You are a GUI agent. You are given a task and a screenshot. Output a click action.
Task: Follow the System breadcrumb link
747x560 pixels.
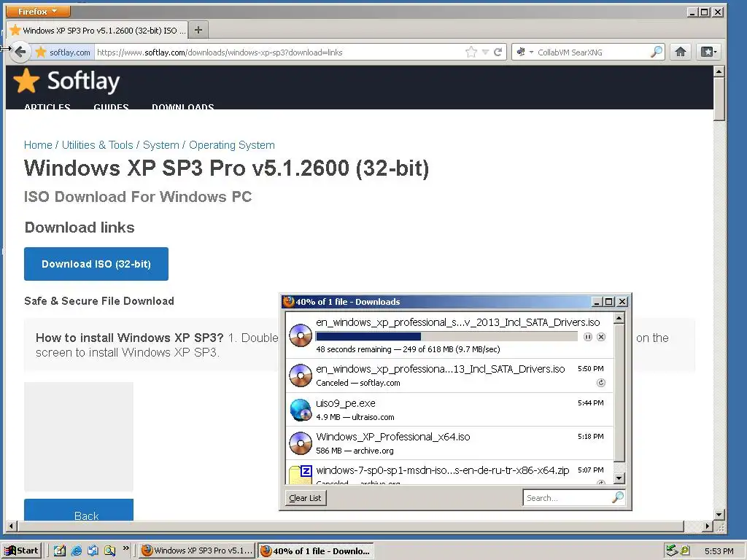(161, 145)
